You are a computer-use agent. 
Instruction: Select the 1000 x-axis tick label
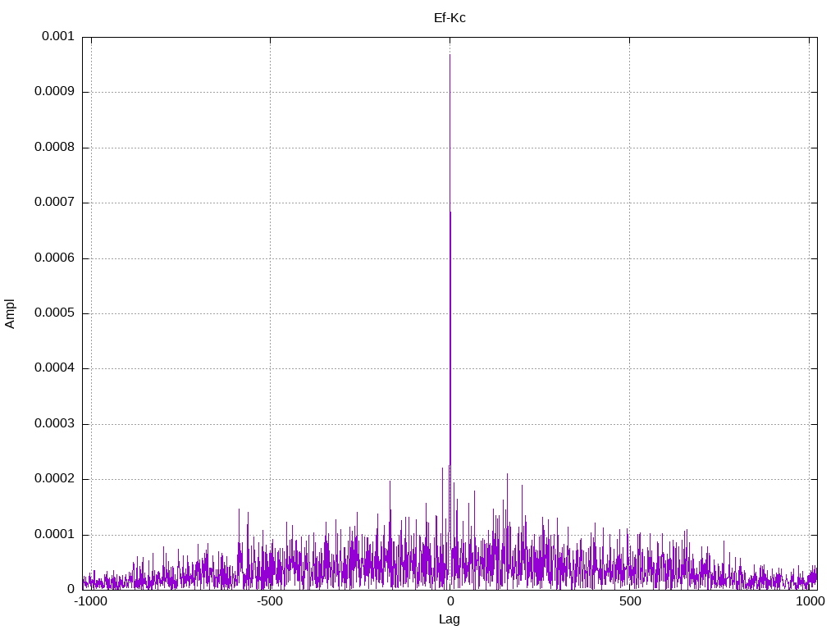810,602
